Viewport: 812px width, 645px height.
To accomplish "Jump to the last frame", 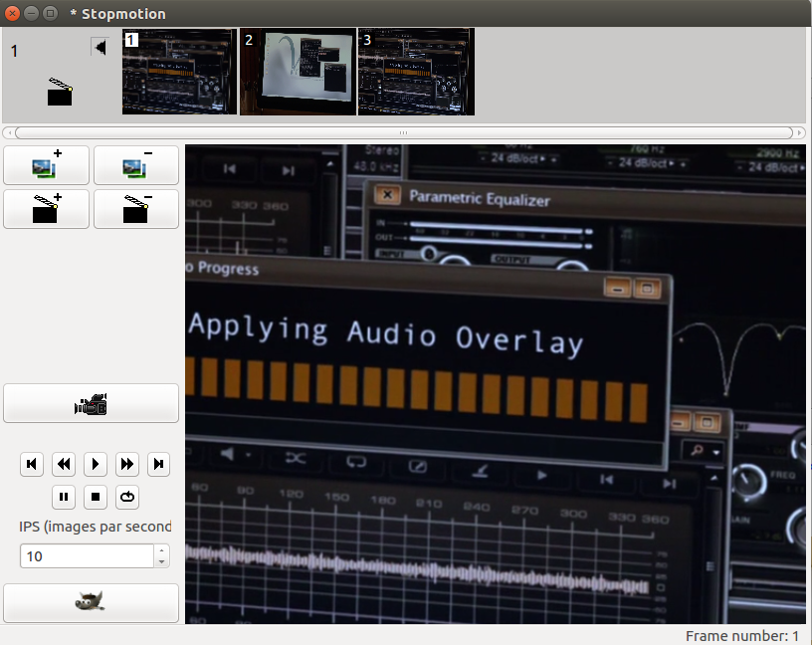I will point(158,464).
